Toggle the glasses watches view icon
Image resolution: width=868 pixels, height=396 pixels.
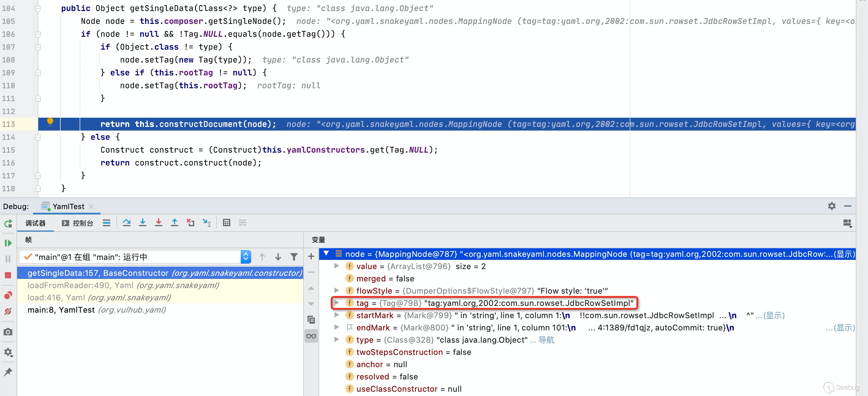[x=311, y=336]
